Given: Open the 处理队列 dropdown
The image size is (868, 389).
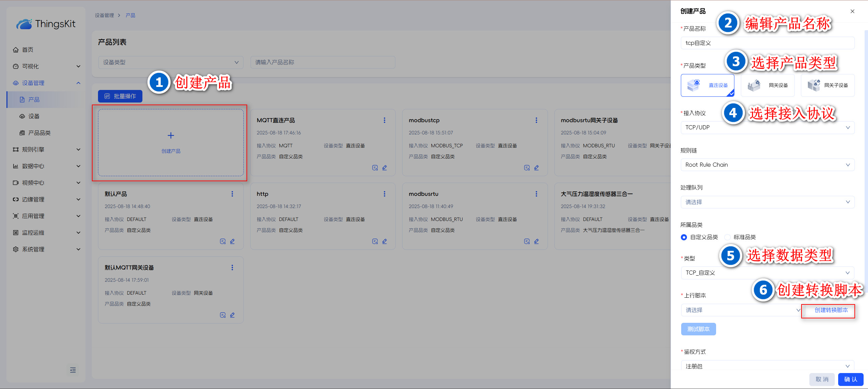Looking at the screenshot, I should click(767, 202).
